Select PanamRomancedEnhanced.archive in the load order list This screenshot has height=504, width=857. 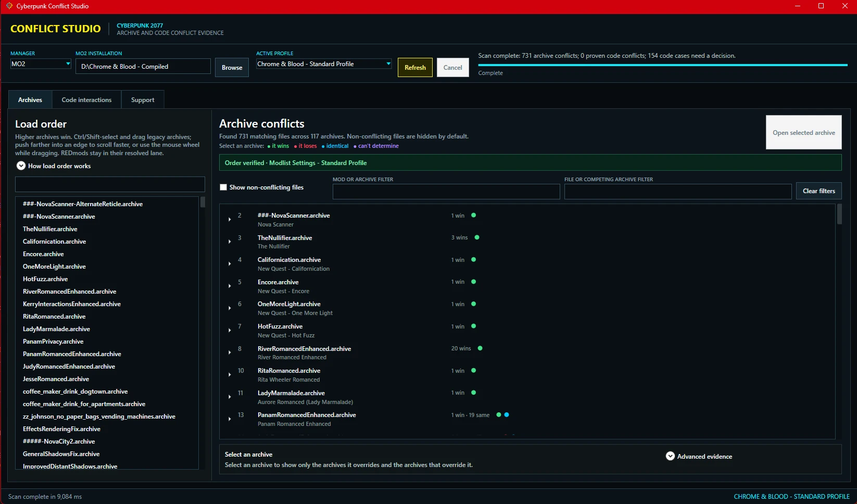[107, 354]
